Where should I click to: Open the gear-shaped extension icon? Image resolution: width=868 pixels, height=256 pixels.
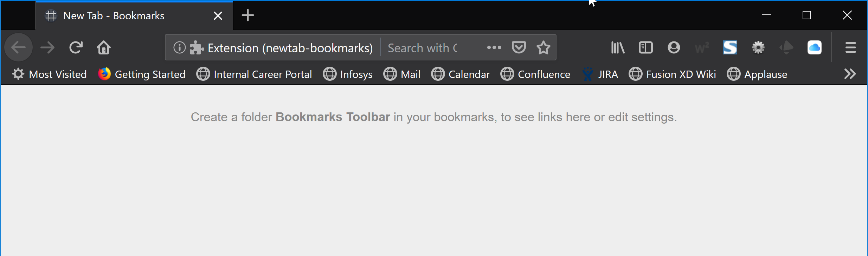(x=758, y=47)
